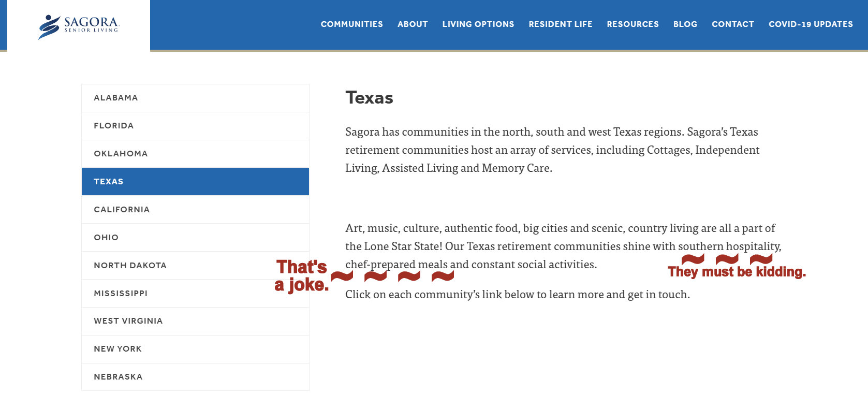View COVID-19 Updates page

(x=810, y=24)
